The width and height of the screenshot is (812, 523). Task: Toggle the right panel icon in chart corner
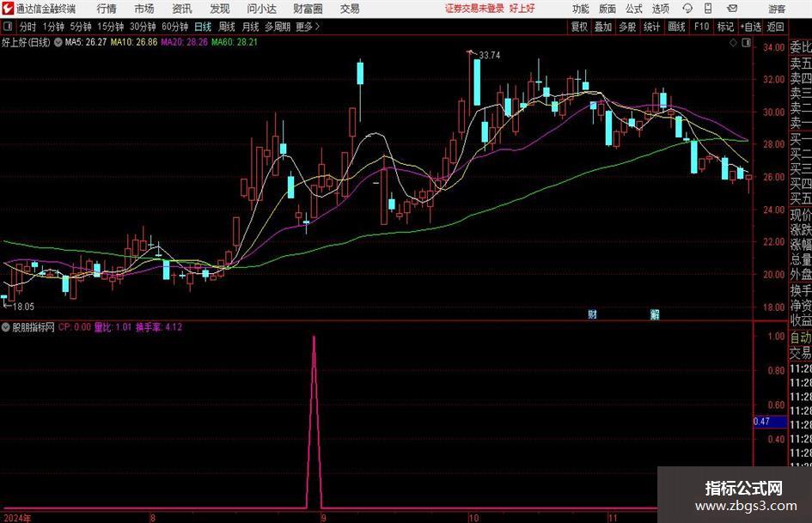(746, 43)
